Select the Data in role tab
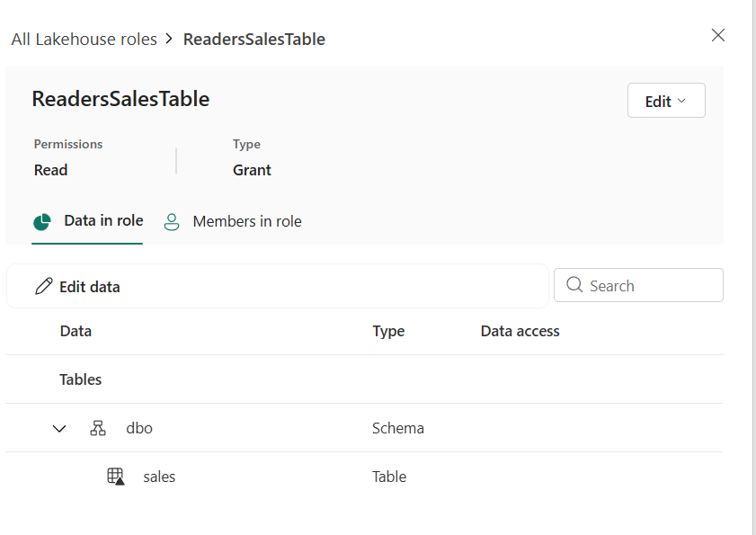Image resolution: width=756 pixels, height=535 pixels. click(x=87, y=221)
